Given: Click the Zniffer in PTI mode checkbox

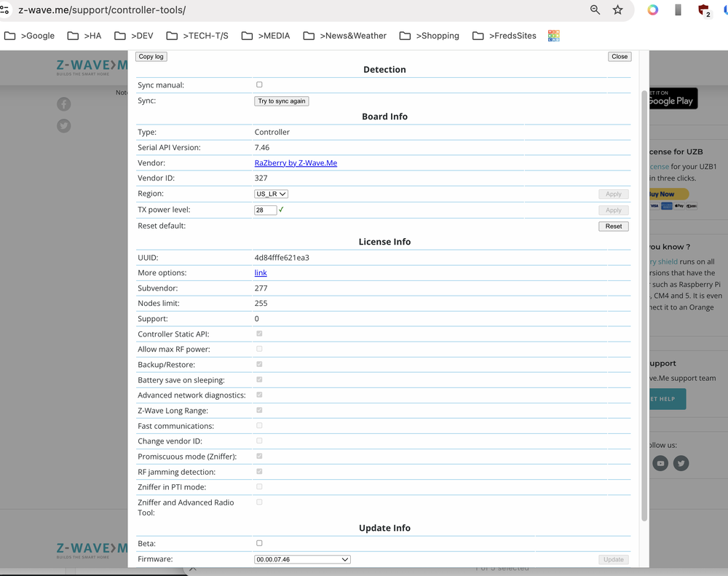Looking at the screenshot, I should coord(260,487).
